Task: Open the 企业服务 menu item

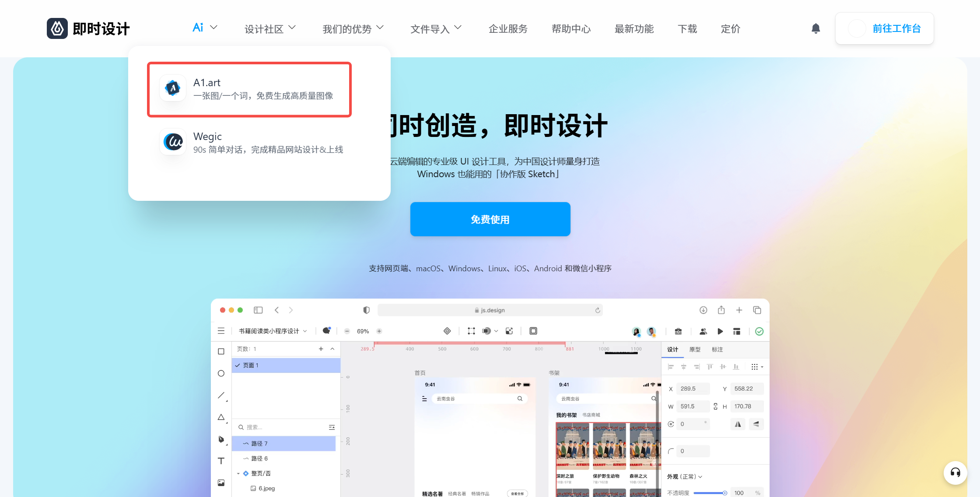Action: 508,29
